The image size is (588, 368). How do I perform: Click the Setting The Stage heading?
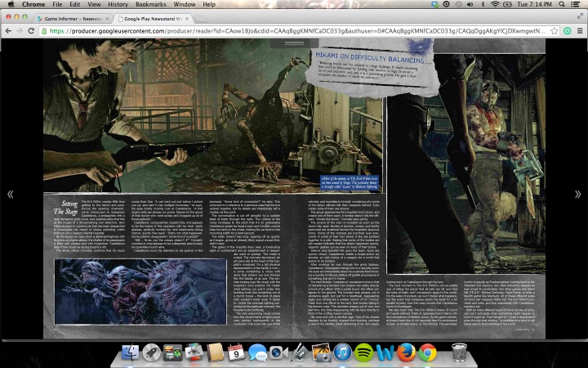point(65,207)
